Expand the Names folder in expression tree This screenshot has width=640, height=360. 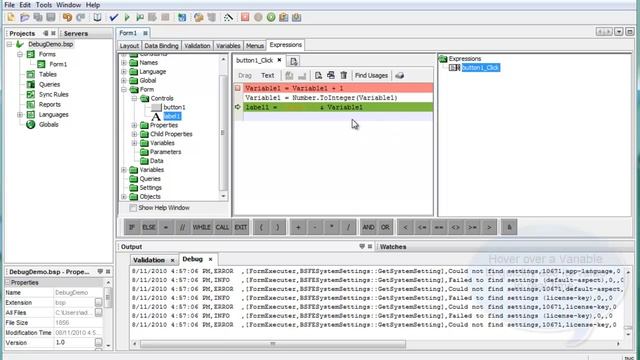124,63
